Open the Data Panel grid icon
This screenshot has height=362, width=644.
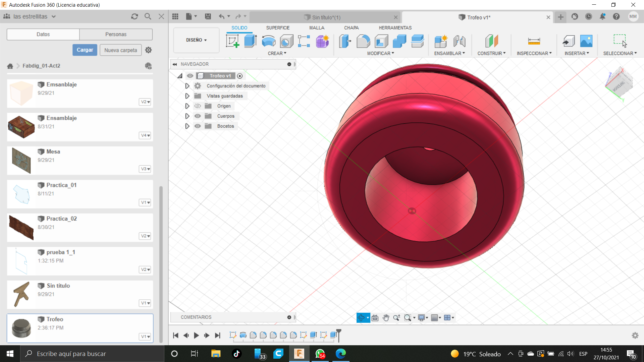175,16
